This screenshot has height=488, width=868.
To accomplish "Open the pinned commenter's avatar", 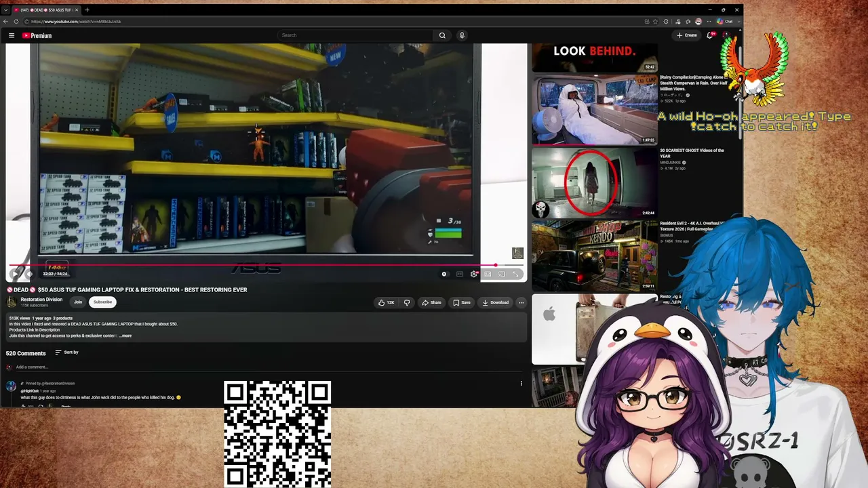I will 11,386.
